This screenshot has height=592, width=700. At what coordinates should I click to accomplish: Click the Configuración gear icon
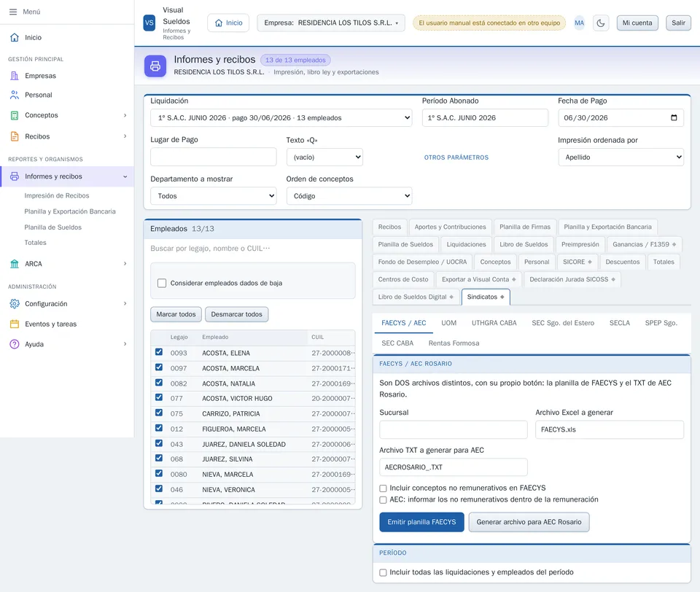click(x=15, y=303)
